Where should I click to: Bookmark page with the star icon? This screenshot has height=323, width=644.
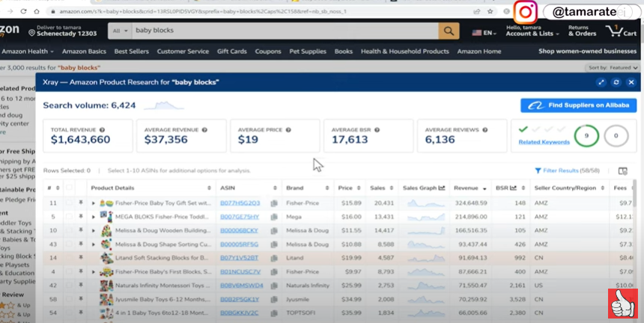pyautogui.click(x=490, y=11)
